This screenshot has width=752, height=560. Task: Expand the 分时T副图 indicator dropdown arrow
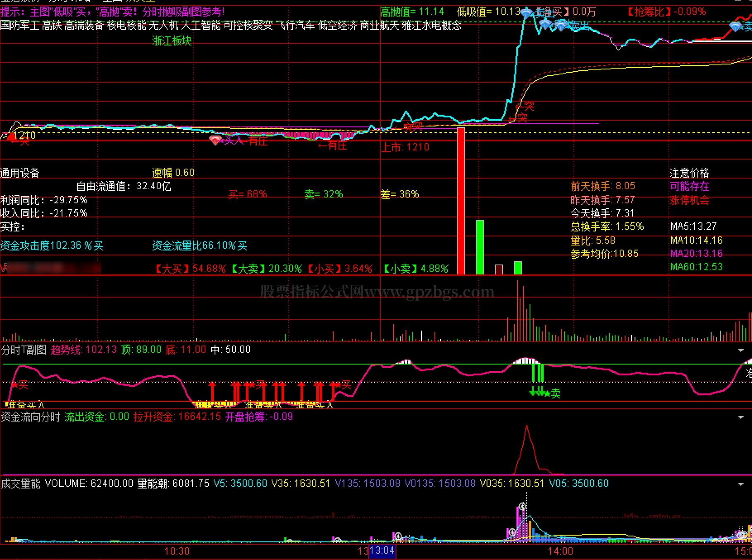(741, 350)
